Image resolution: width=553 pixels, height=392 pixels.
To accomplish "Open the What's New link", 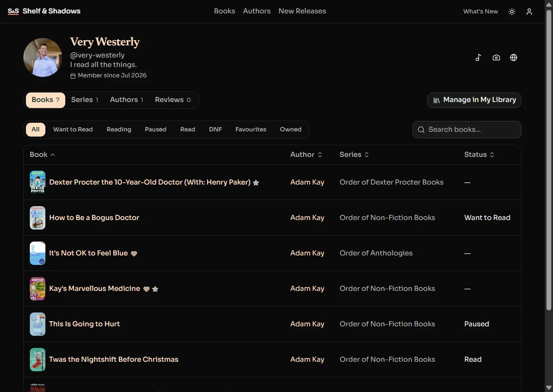I will [480, 12].
